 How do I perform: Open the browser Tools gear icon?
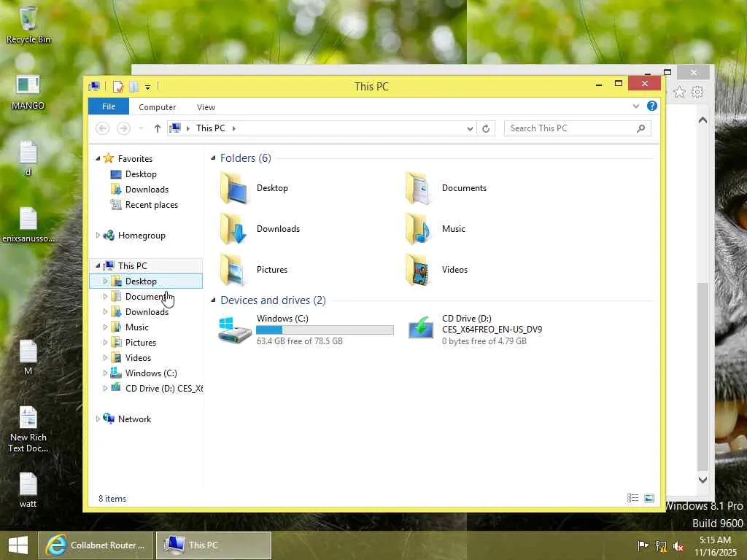697,92
